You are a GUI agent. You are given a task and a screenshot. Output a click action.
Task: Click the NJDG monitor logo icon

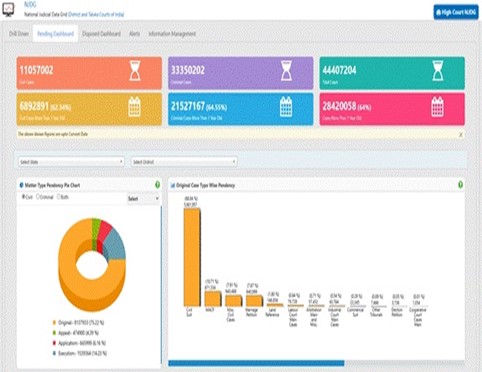[x=8, y=10]
